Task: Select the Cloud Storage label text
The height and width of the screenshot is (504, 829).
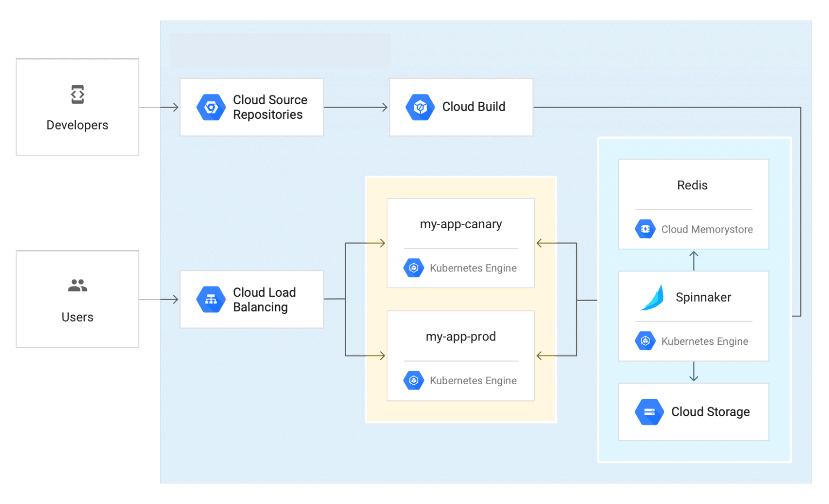Action: coord(710,412)
